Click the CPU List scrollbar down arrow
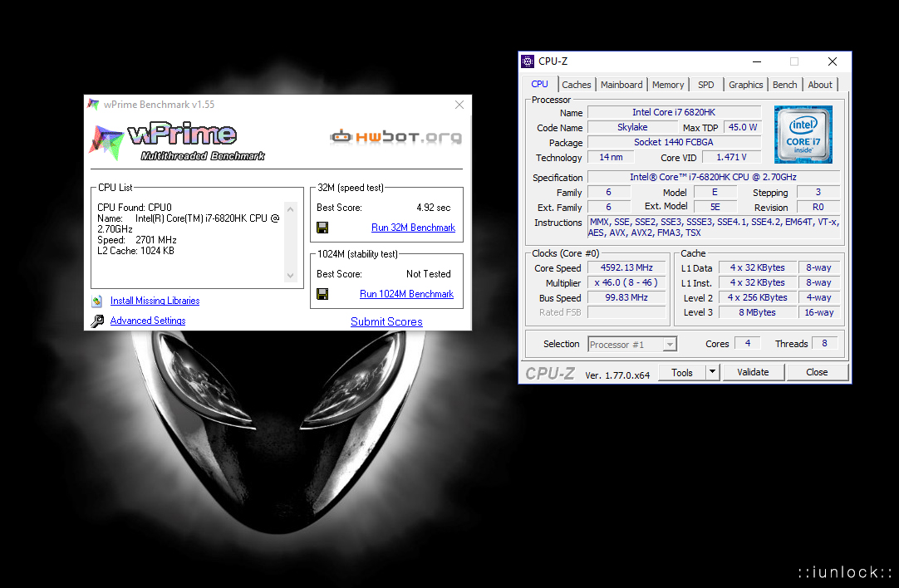Viewport: 899px width, 588px height. [290, 276]
